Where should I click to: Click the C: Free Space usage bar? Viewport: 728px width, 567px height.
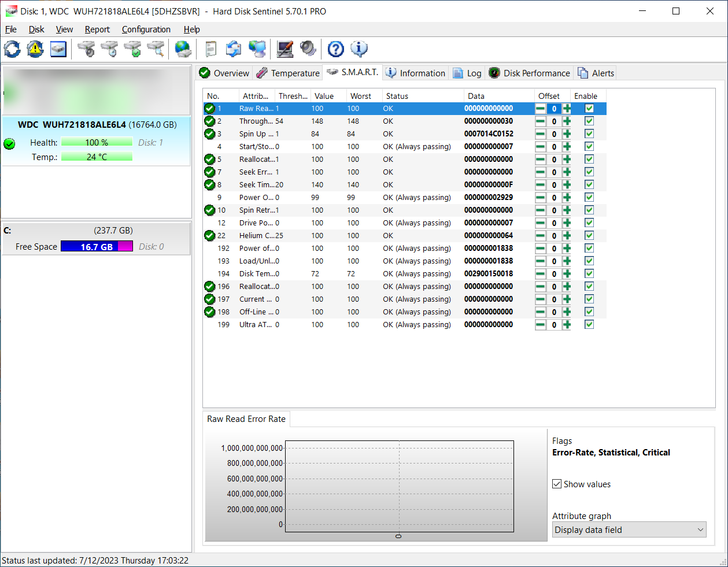(97, 247)
